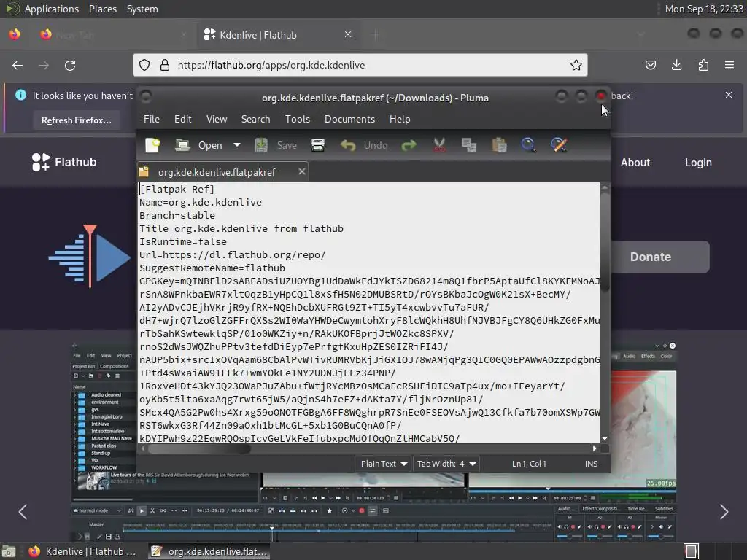747x560 pixels.
Task: Bookmark this page with the star icon
Action: pyautogui.click(x=576, y=65)
